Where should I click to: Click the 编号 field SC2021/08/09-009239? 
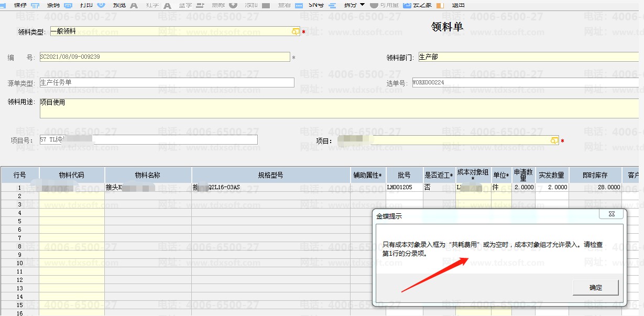tap(165, 57)
